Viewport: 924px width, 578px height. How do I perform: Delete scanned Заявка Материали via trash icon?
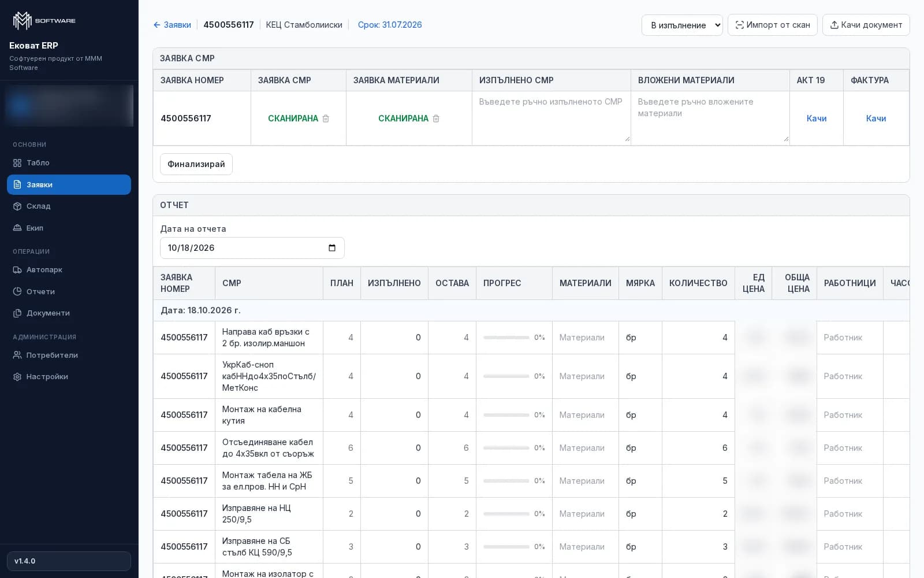(x=436, y=118)
